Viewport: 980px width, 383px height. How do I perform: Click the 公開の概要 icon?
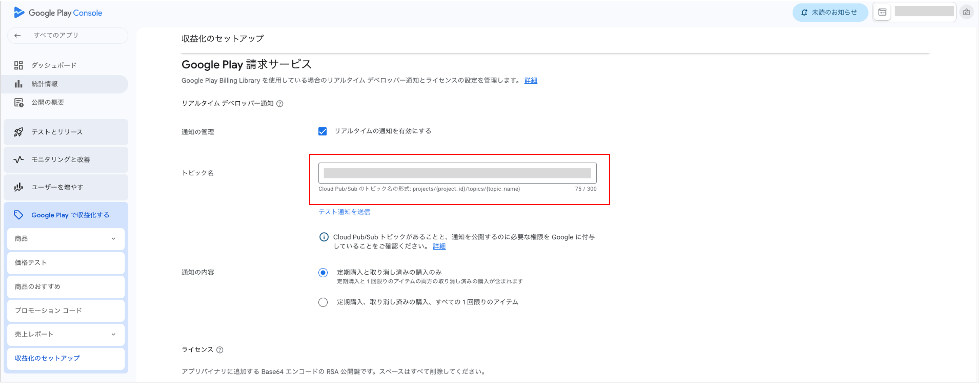(19, 103)
